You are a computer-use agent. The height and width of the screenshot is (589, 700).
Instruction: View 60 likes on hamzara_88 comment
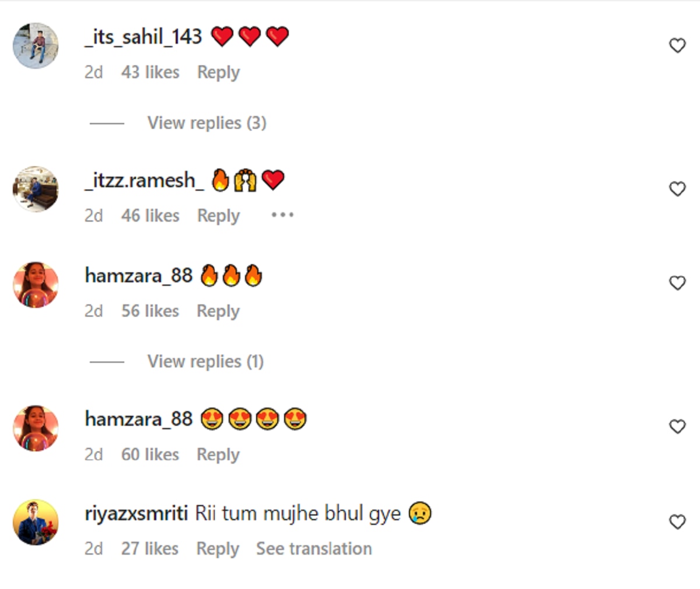150,454
